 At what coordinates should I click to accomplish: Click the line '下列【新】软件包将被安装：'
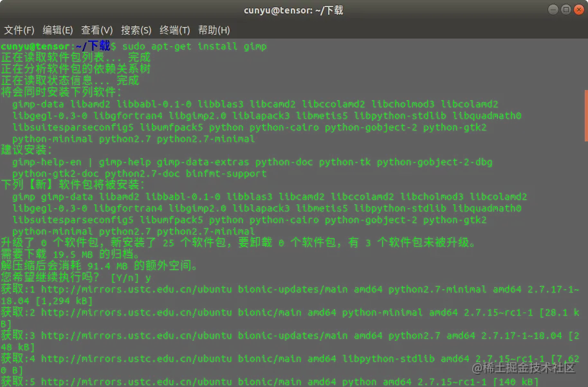[x=73, y=184]
